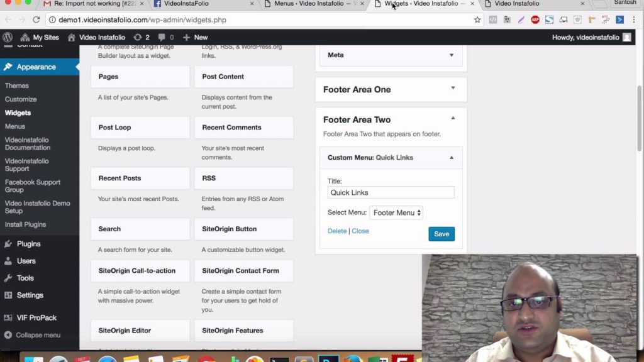The height and width of the screenshot is (362, 644).
Task: Open Chrome three-dot menu
Action: coord(634,19)
